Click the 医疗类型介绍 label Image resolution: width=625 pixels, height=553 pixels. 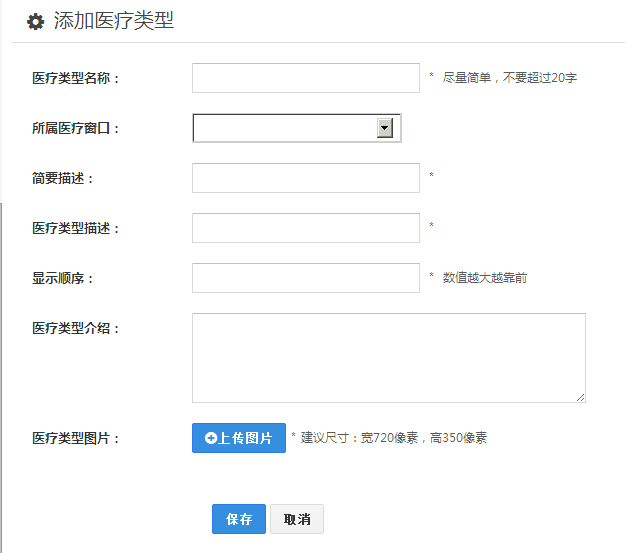[76, 328]
